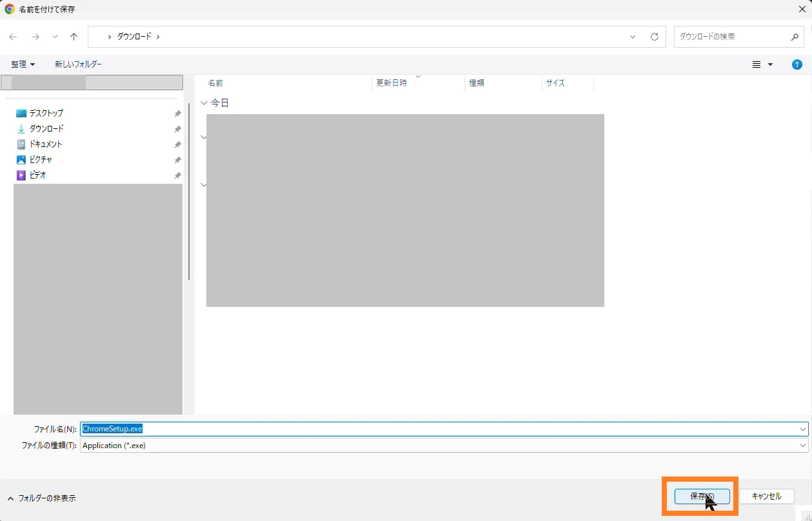Click 新しいフォルダー to create folder
This screenshot has width=812, height=521.
point(78,64)
